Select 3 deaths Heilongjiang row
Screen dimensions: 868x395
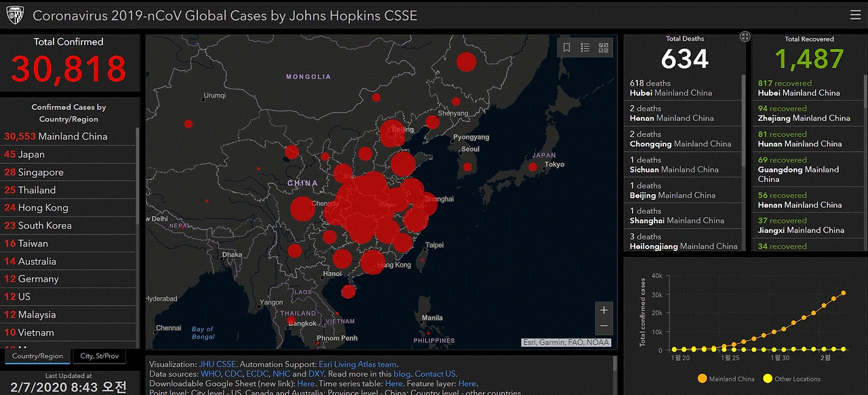tap(684, 241)
